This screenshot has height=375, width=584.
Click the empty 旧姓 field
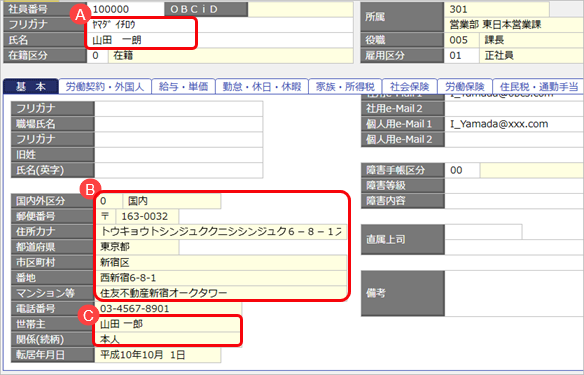click(x=179, y=155)
